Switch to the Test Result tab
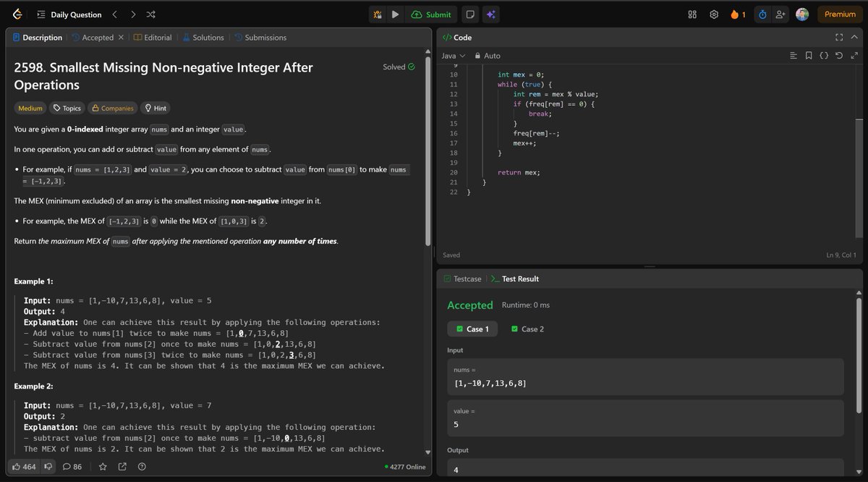868x482 pixels. pyautogui.click(x=515, y=279)
